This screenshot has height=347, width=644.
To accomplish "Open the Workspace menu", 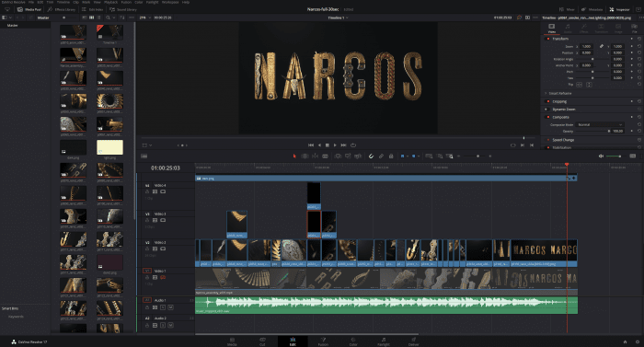I will (170, 2).
